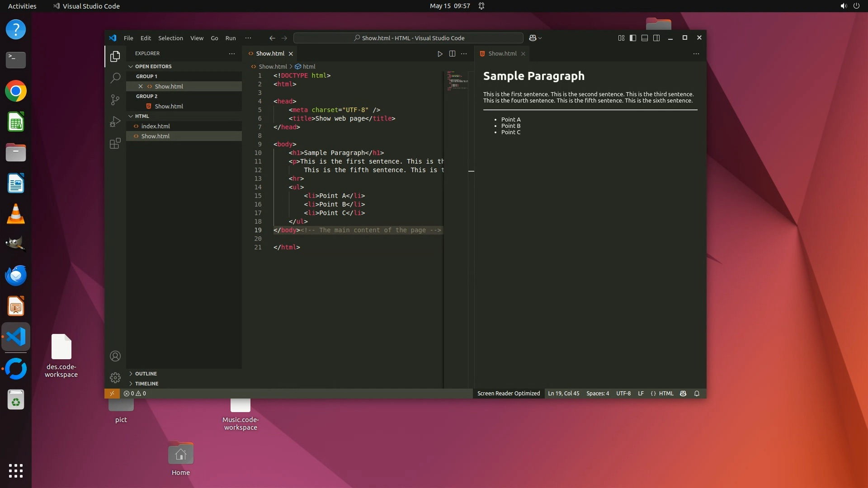Collapse the OPEN EDITORS section
The width and height of the screenshot is (868, 488).
pos(153,66)
